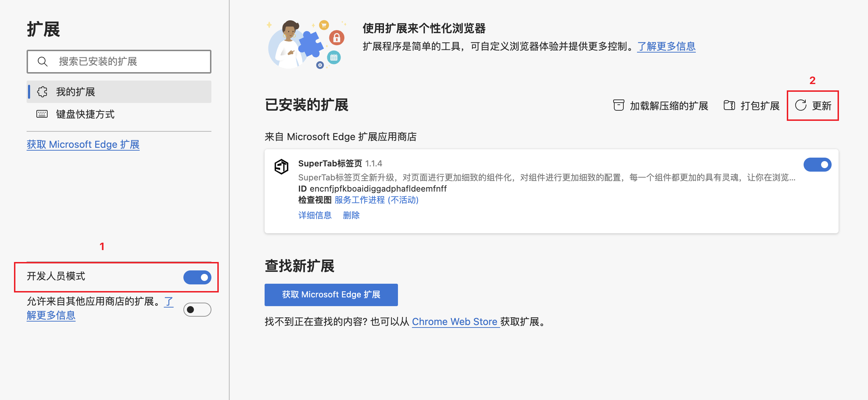Viewport: 868px width, 400px height.
Task: Click the 打包扩展 icon
Action: point(730,105)
